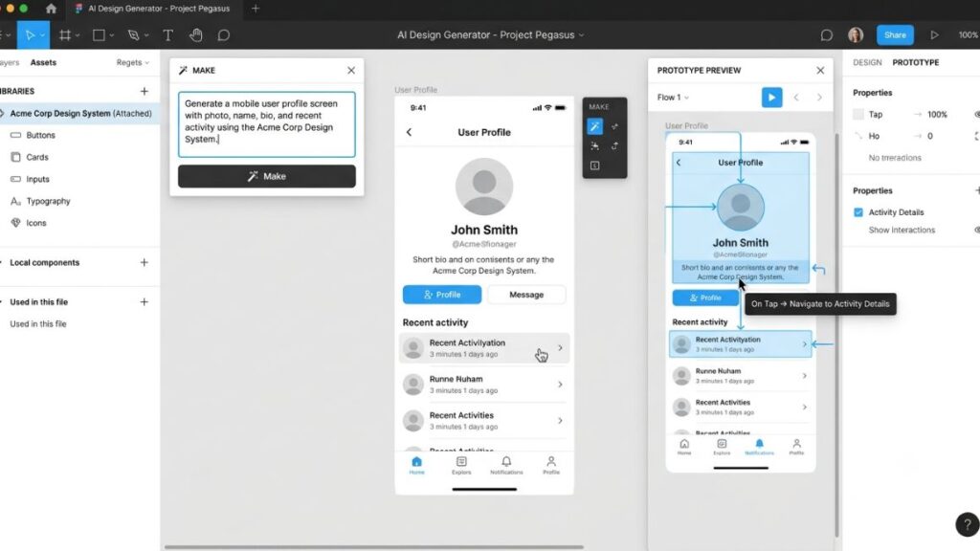Open the user avatar in top bar

[x=856, y=35]
